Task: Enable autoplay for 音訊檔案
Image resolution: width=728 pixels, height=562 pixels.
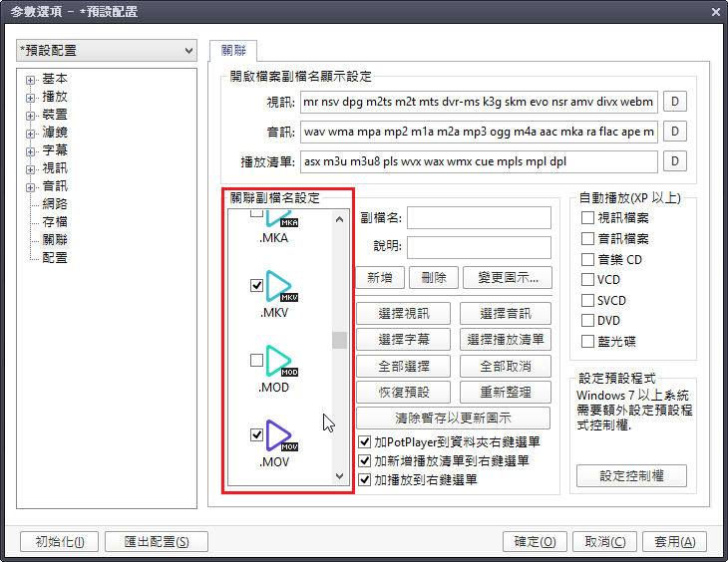Action: pyautogui.click(x=587, y=238)
